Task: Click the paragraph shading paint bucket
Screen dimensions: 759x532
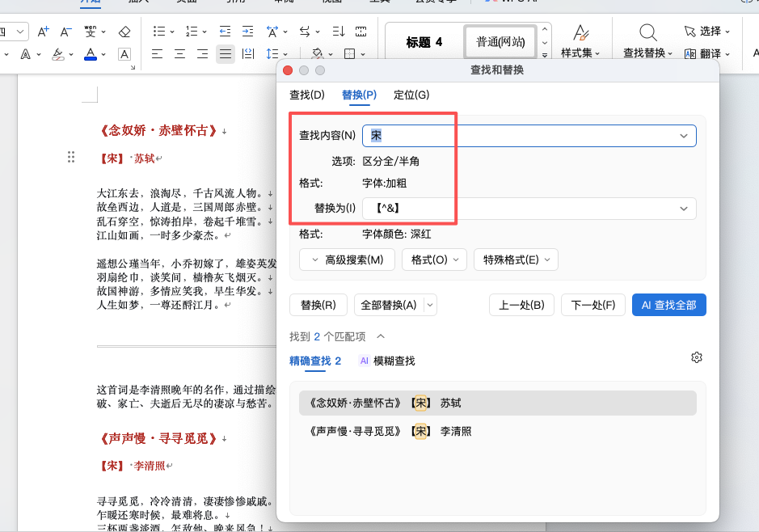Action: pos(317,53)
